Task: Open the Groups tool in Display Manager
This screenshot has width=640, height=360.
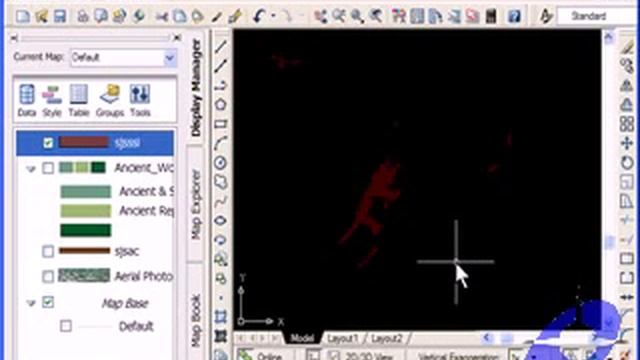Action: coord(110,100)
